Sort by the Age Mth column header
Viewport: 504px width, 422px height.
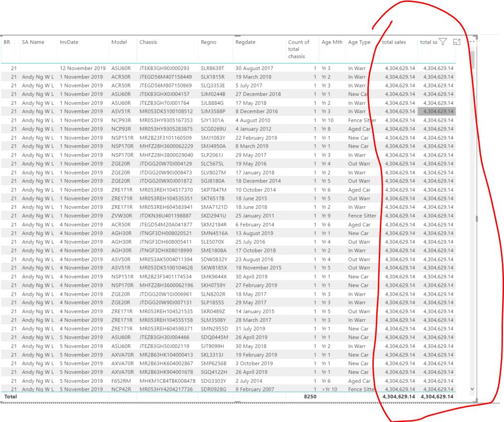coord(332,42)
